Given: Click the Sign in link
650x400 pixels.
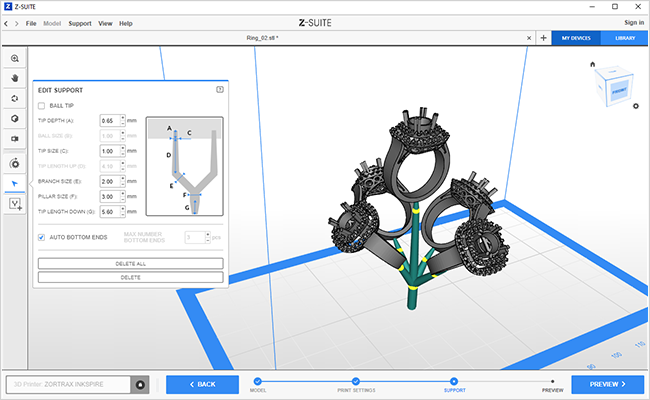Looking at the screenshot, I should pos(634,22).
